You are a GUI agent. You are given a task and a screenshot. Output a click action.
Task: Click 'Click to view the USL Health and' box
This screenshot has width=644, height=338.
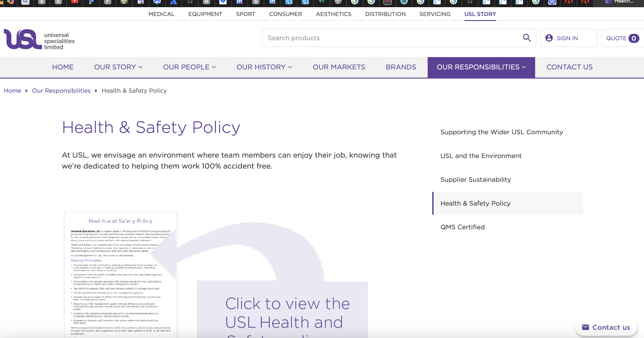282,309
